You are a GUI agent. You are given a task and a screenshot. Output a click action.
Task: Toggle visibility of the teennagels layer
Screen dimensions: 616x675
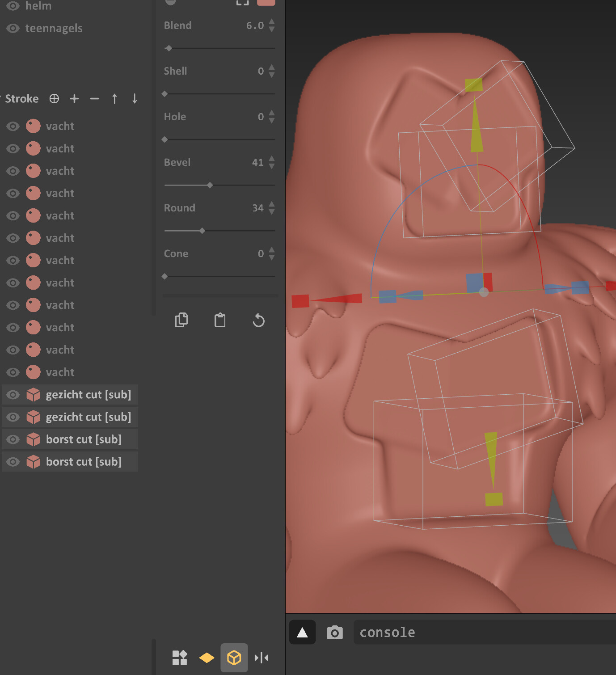[13, 28]
